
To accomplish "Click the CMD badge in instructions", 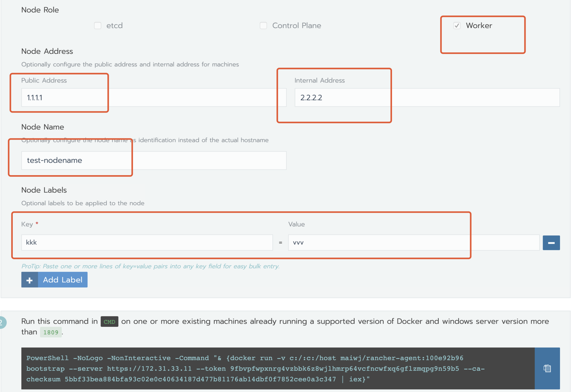I will (x=109, y=322).
